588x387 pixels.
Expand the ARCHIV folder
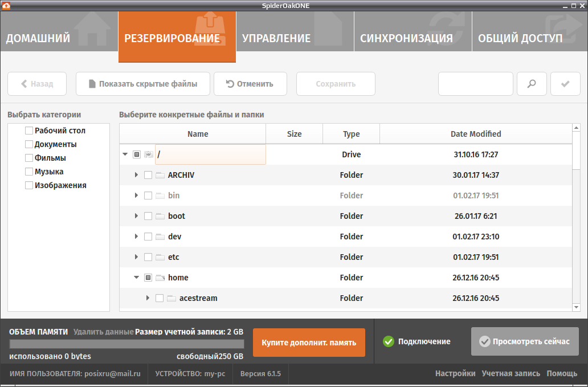pos(137,175)
